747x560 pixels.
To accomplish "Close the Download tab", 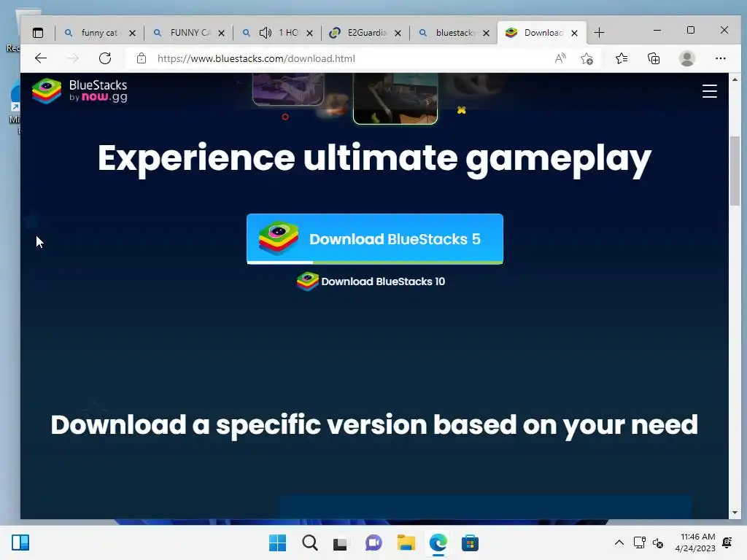I will pos(575,34).
